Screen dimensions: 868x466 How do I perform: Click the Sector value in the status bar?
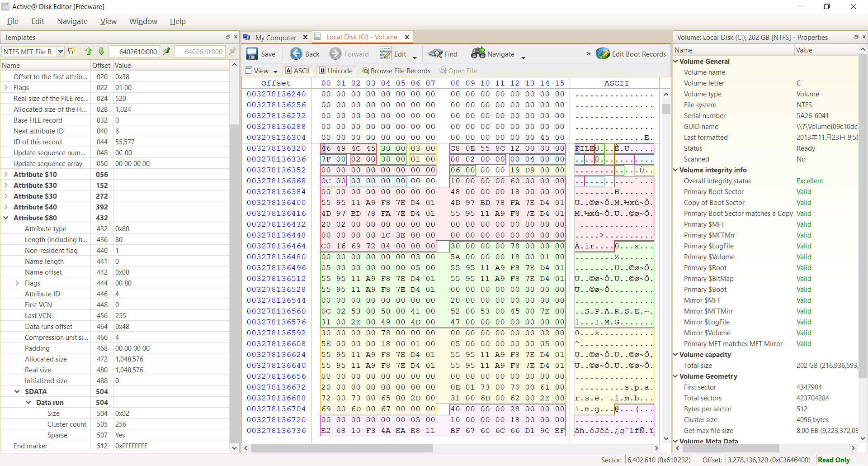659,460
